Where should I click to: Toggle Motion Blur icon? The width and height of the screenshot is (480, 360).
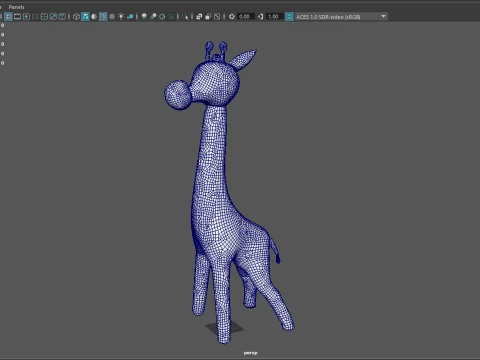(x=153, y=16)
